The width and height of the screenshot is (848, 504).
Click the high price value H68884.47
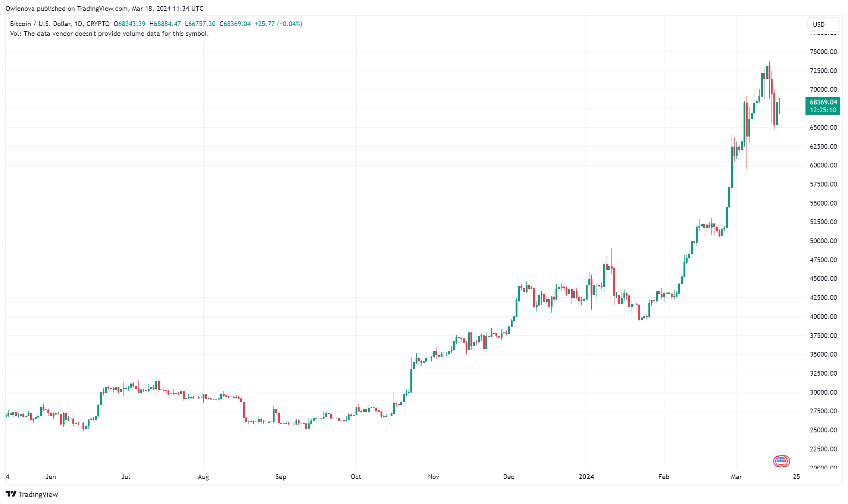coord(165,24)
